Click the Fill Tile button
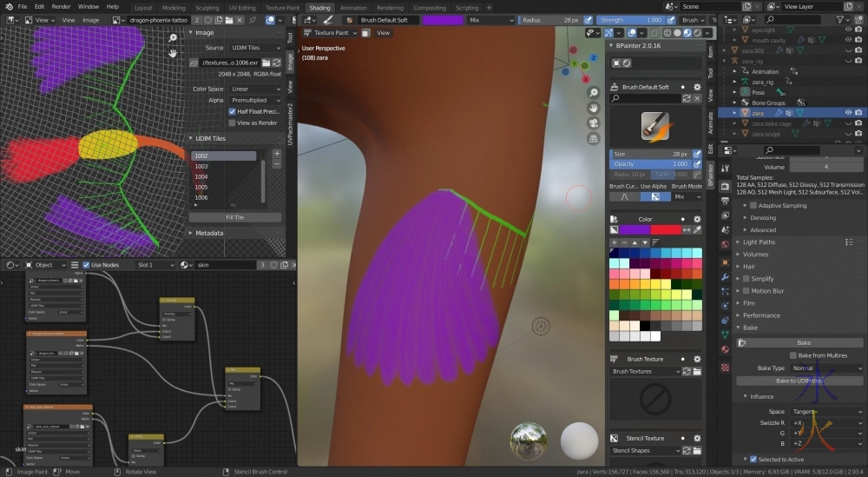Image resolution: width=868 pixels, height=477 pixels. click(235, 217)
